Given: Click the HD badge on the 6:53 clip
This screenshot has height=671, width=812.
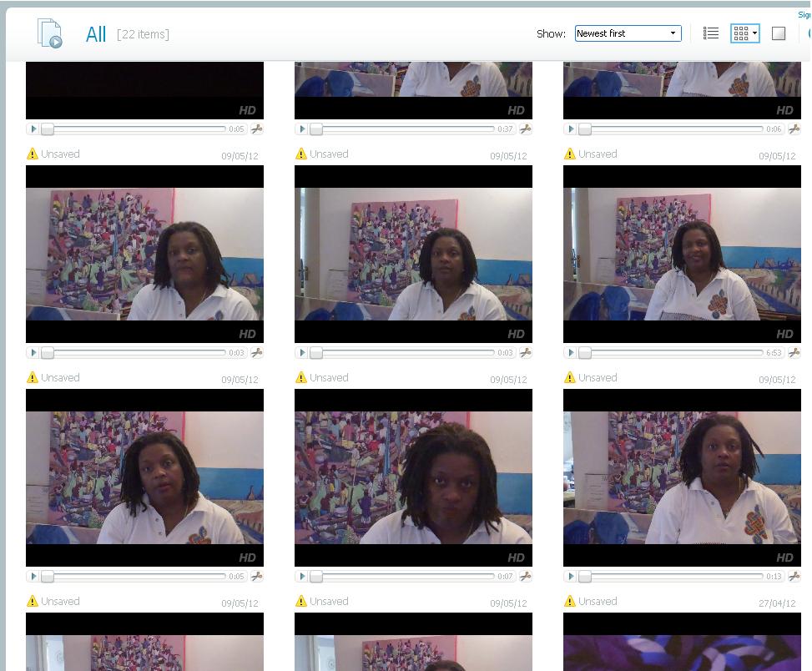Looking at the screenshot, I should pyautogui.click(x=784, y=334).
